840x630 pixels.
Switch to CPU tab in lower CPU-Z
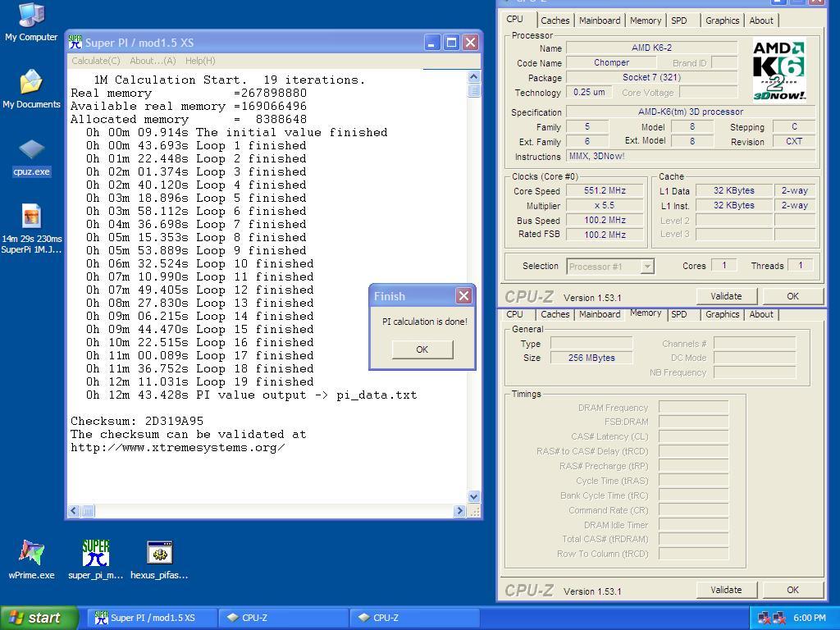[x=514, y=314]
